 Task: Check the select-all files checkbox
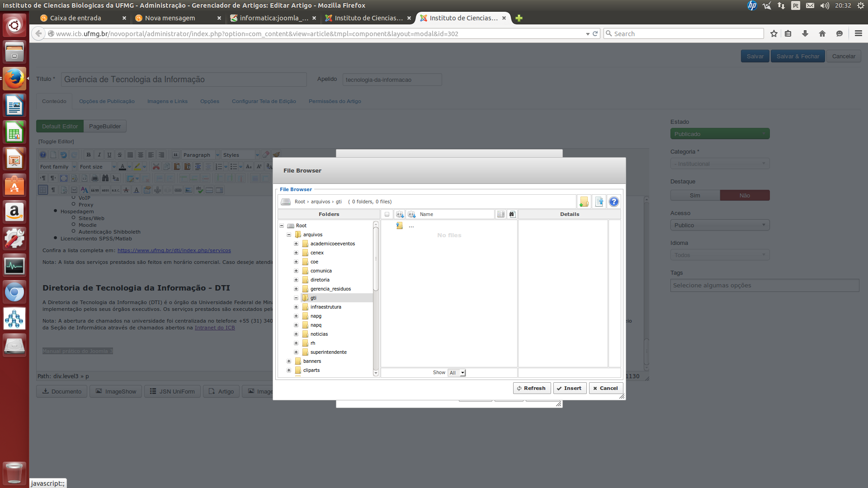pos(387,214)
